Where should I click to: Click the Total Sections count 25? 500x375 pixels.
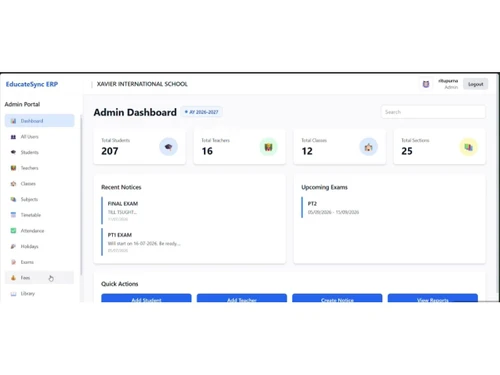(407, 151)
